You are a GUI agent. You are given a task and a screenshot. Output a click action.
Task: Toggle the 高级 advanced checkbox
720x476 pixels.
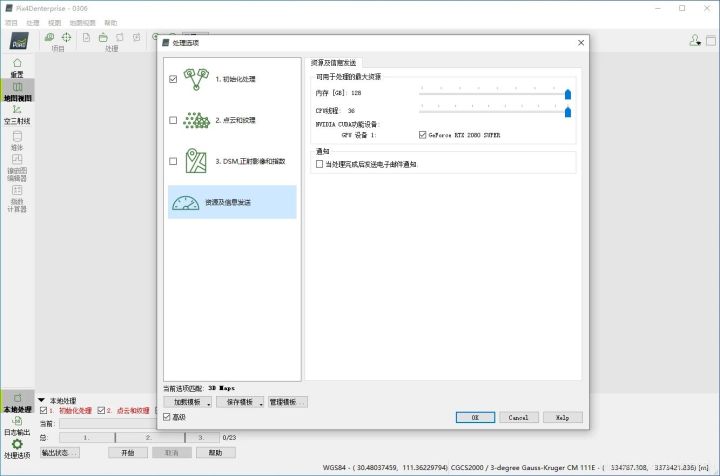(x=167, y=417)
